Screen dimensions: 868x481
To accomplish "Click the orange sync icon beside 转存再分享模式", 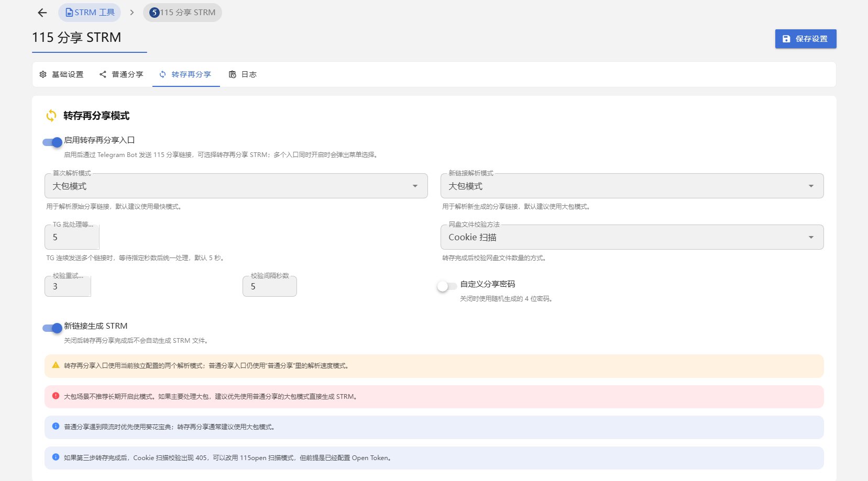I will (x=51, y=116).
